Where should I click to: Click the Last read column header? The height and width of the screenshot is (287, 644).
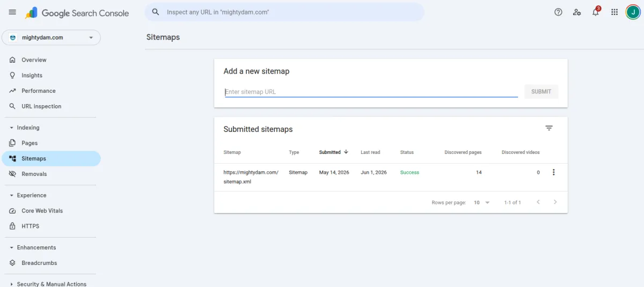pos(370,152)
